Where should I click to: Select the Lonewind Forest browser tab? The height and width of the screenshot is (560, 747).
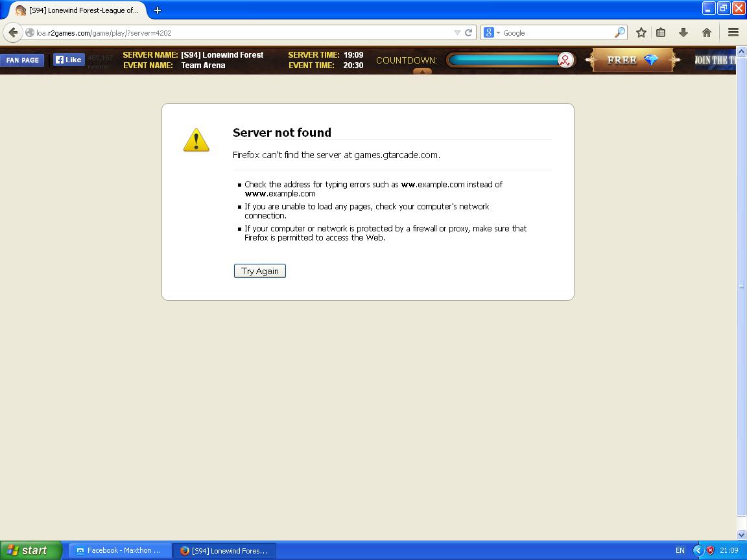(78, 10)
